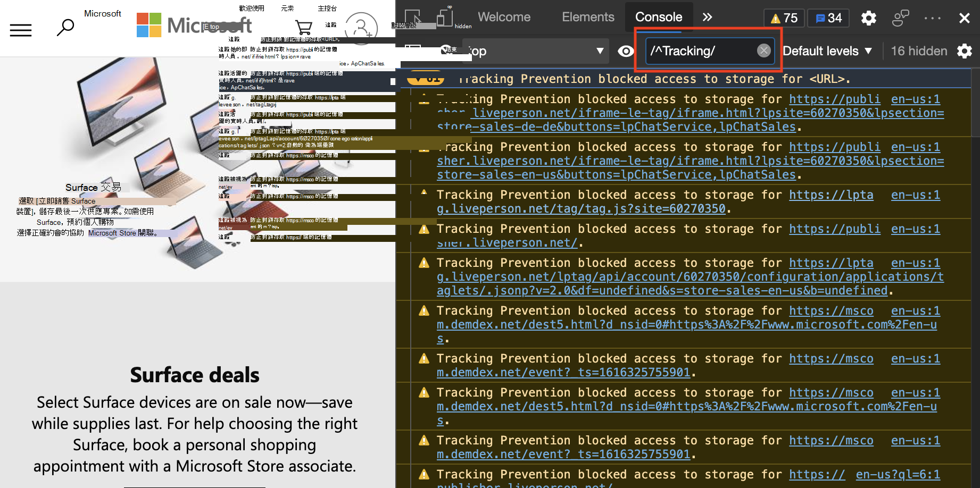
Task: Open the 75 warnings counter
Action: tap(784, 18)
